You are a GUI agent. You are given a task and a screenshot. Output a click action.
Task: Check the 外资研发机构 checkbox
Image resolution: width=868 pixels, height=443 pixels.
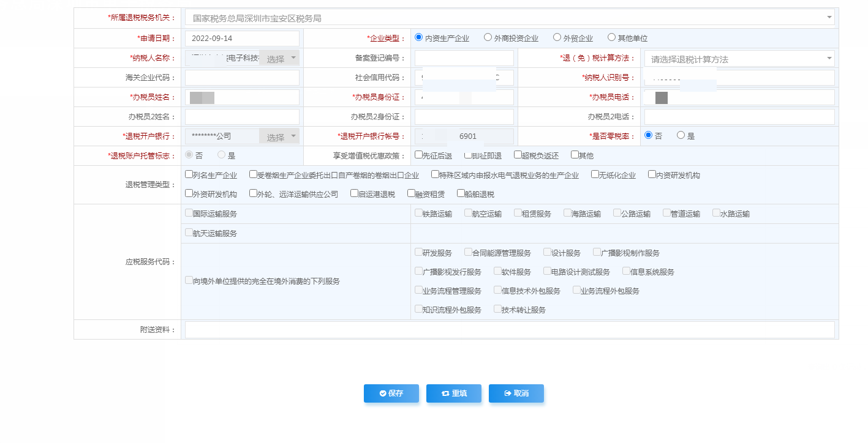(189, 193)
